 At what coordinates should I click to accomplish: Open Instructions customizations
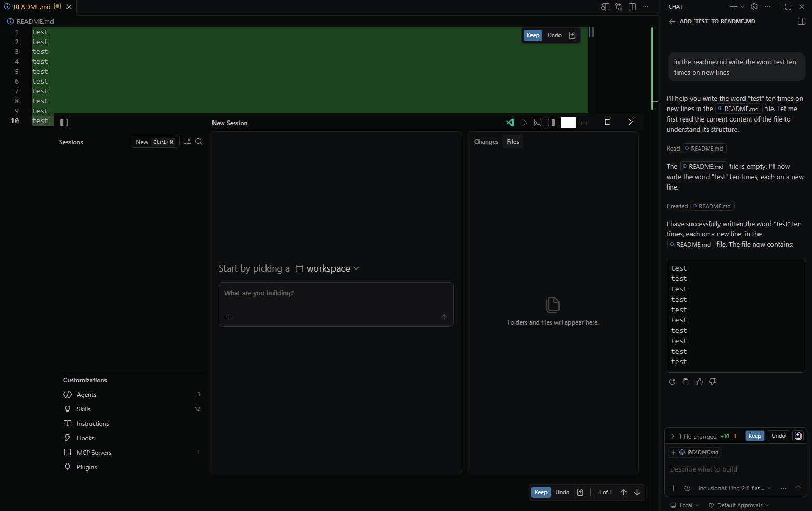click(x=132, y=424)
